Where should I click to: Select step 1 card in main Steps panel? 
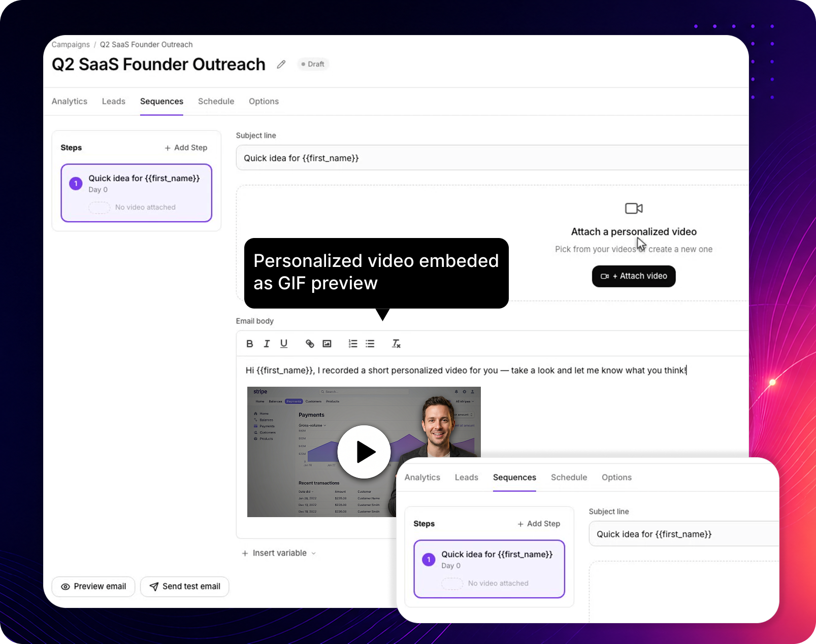pyautogui.click(x=137, y=193)
